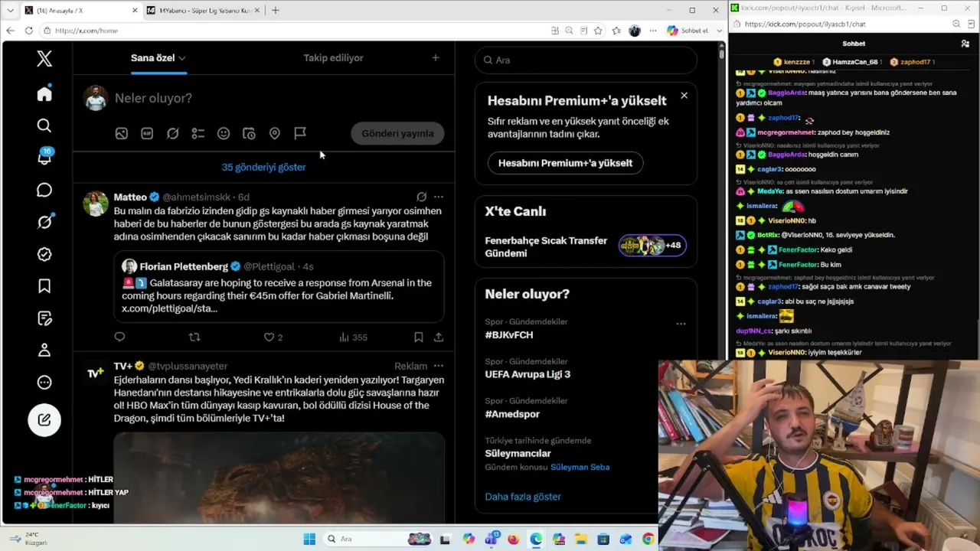Open File Explorer from the taskbar
980x551 pixels.
(x=580, y=539)
